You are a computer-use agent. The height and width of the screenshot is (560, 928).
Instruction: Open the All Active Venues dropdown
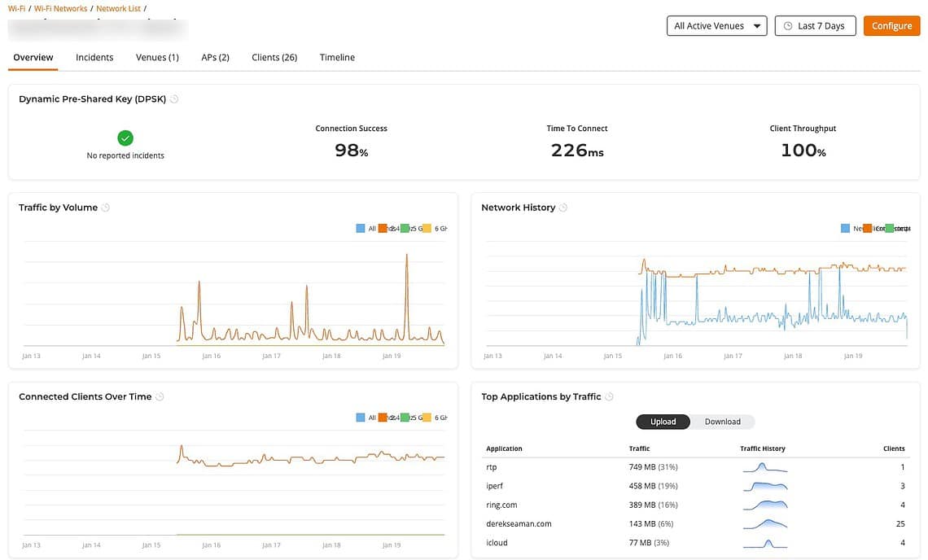tap(716, 26)
